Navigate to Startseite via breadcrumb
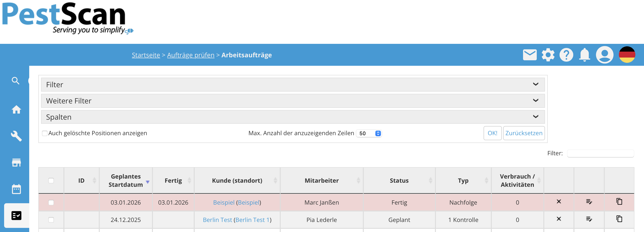 point(146,55)
